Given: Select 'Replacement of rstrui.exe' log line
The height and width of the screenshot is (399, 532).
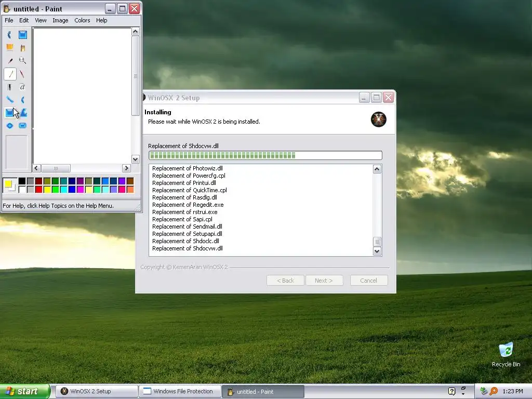Looking at the screenshot, I should (x=184, y=212).
